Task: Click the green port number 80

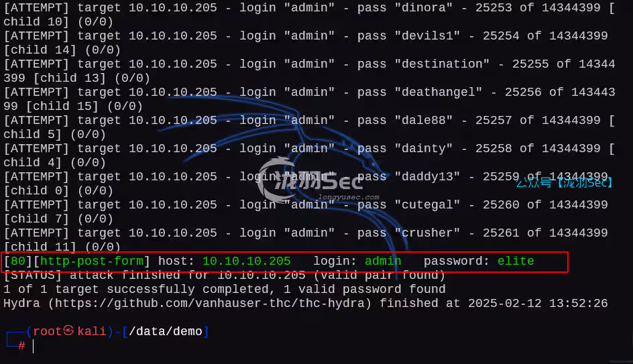Action: pos(18,261)
